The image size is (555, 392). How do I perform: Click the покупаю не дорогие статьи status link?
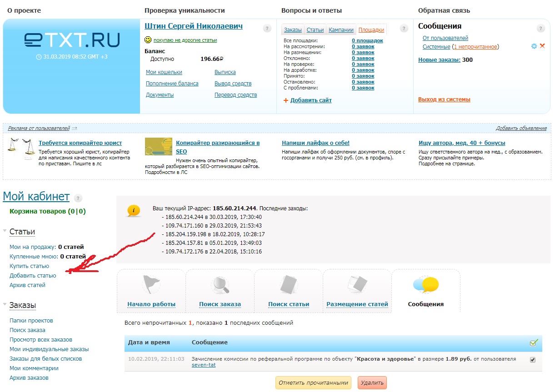pos(185,40)
